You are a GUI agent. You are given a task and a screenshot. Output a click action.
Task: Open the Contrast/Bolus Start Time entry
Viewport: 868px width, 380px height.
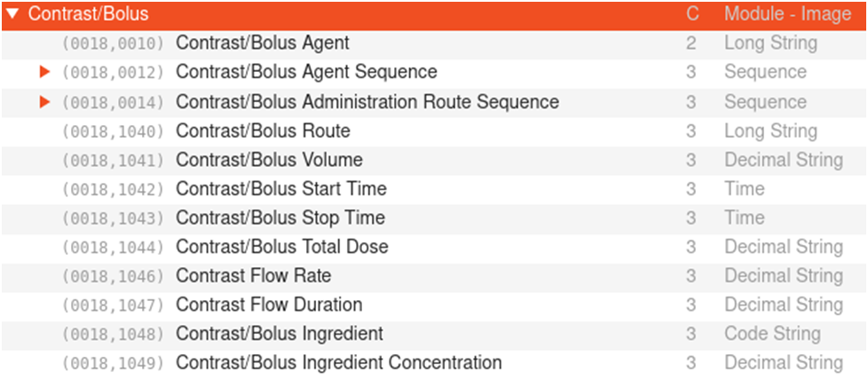pos(280,189)
